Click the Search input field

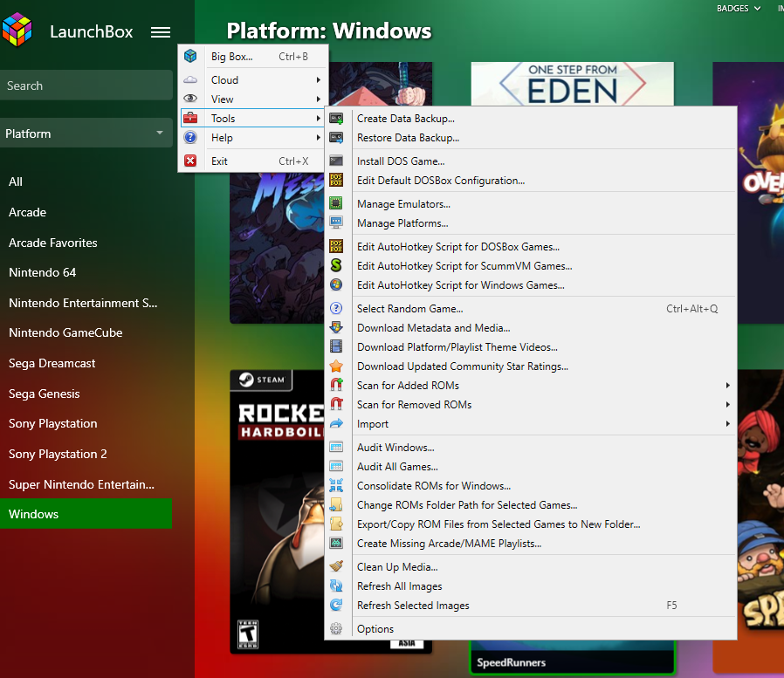(x=86, y=86)
